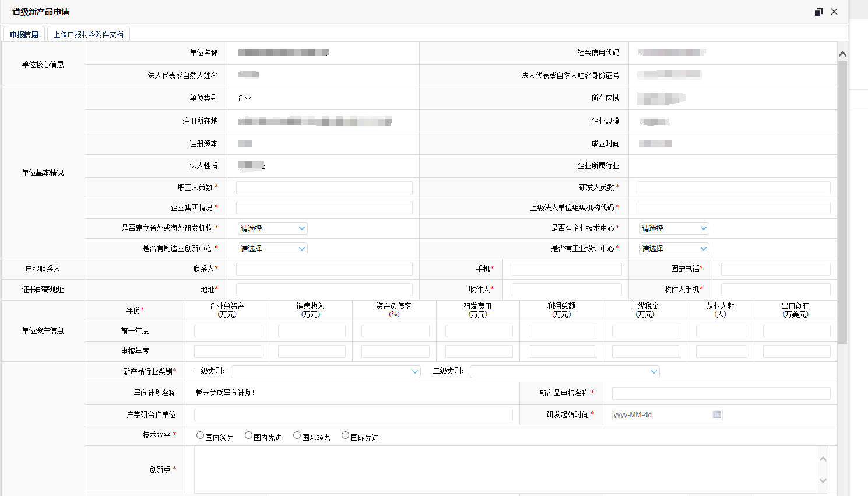The width and height of the screenshot is (868, 496).
Task: Click the 创新点 textarea scroll-down arrow
Action: click(x=823, y=480)
